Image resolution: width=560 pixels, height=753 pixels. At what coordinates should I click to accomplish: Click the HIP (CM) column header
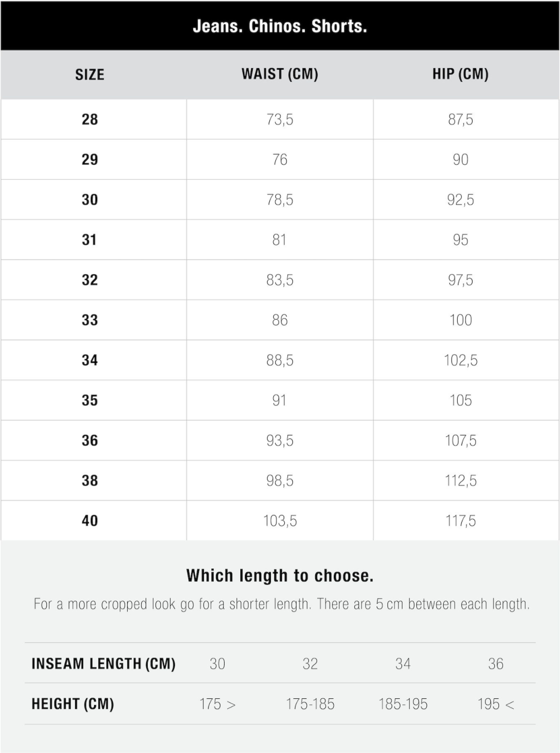(x=460, y=74)
